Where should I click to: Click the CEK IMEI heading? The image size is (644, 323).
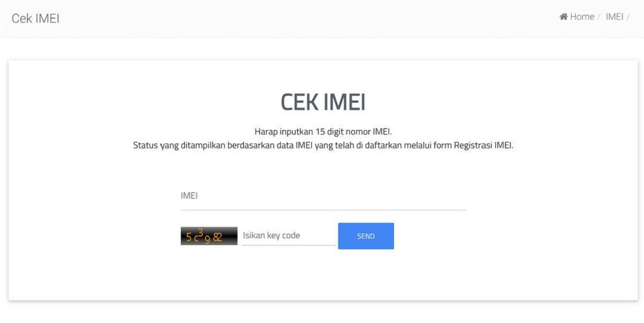point(323,102)
